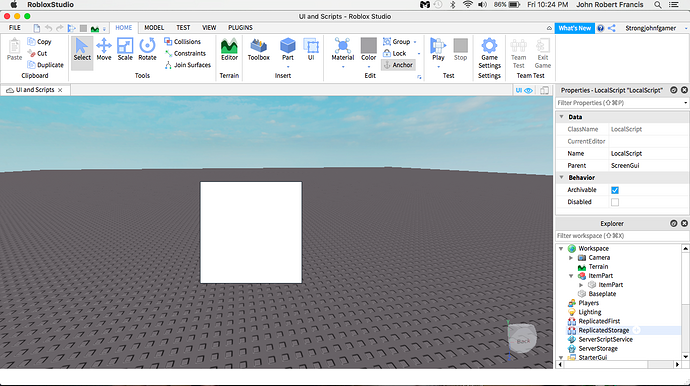
Task: Select the Select tool
Action: [82, 49]
